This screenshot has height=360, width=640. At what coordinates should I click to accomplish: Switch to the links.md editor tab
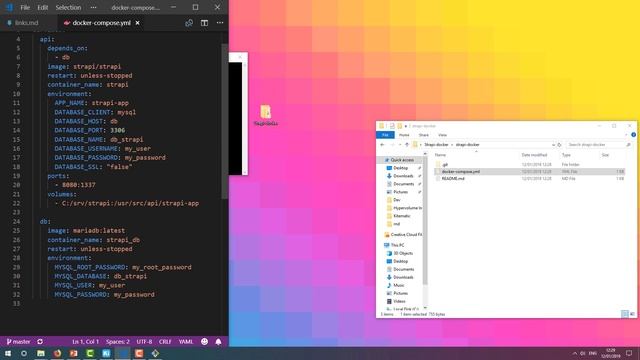[x=26, y=23]
